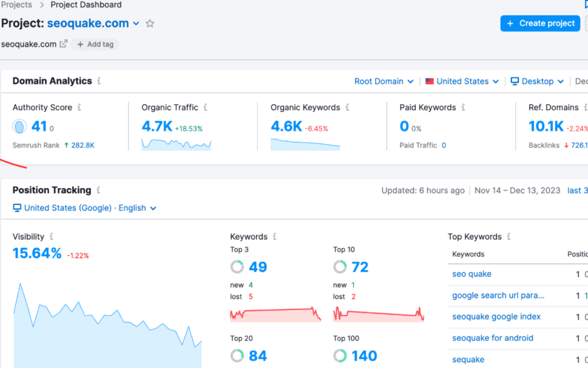Open Top 100 keywords count 140
Image resolution: width=588 pixels, height=368 pixels.
click(x=364, y=355)
